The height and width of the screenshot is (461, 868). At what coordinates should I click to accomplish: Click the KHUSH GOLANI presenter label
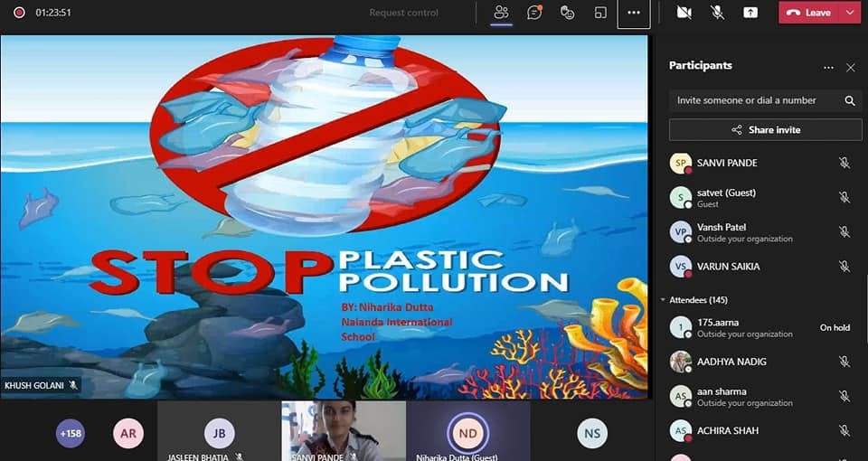coord(41,385)
